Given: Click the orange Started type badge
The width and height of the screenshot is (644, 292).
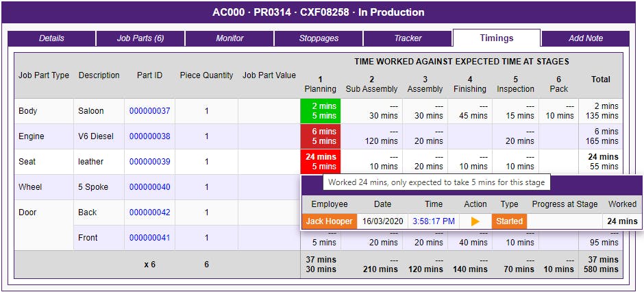Looking at the screenshot, I should (x=509, y=221).
